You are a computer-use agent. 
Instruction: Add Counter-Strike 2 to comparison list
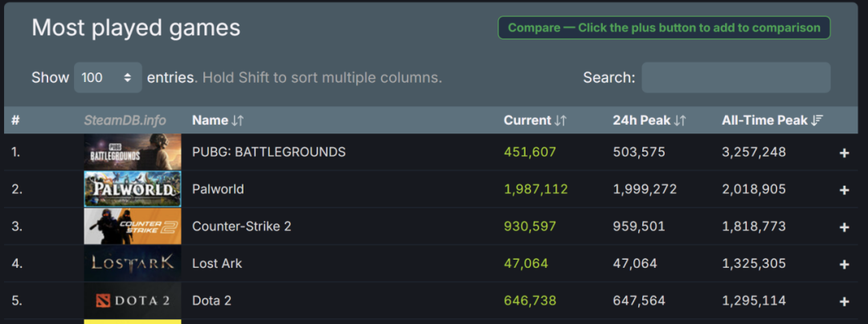(844, 227)
